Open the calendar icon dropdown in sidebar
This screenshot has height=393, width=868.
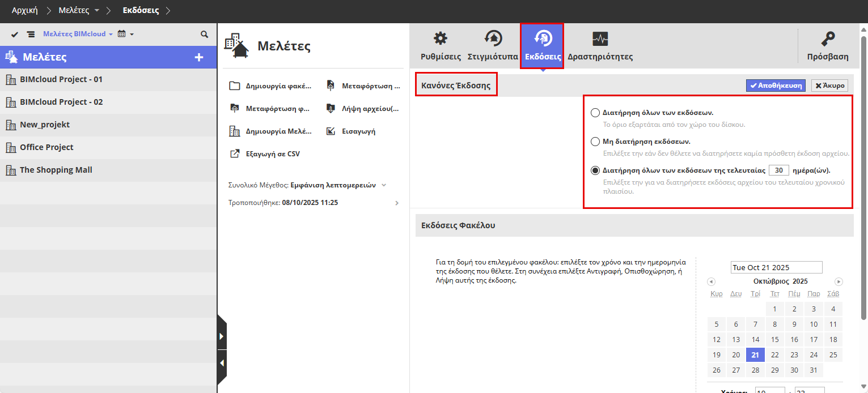point(125,34)
